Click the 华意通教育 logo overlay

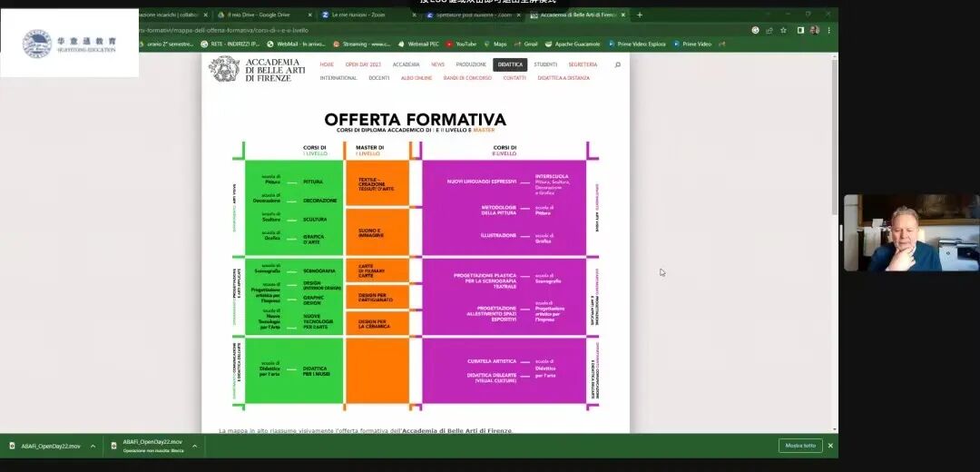tap(69, 44)
